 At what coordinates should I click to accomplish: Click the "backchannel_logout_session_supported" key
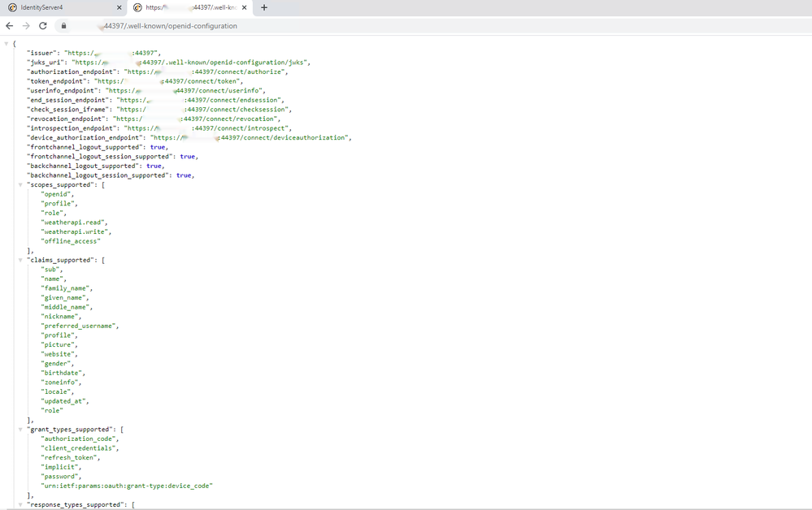(98, 175)
